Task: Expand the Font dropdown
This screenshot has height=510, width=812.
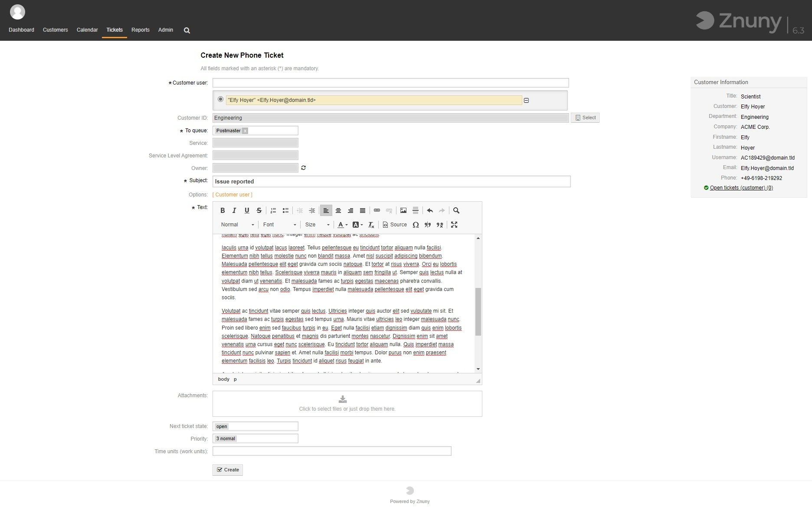Action: (279, 225)
